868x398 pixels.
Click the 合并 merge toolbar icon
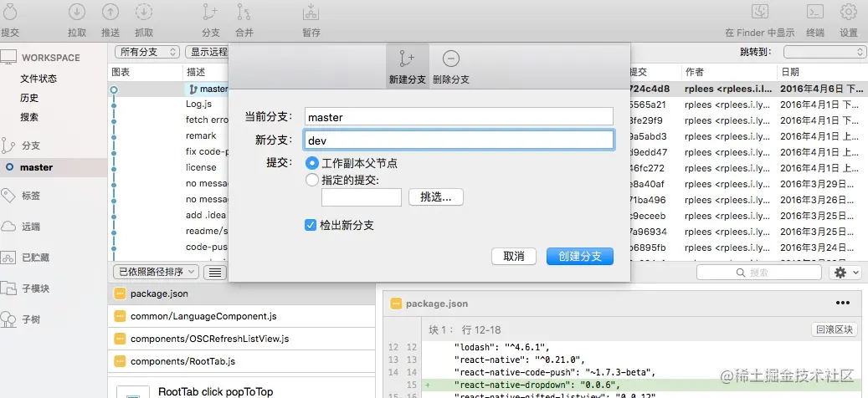click(x=244, y=13)
